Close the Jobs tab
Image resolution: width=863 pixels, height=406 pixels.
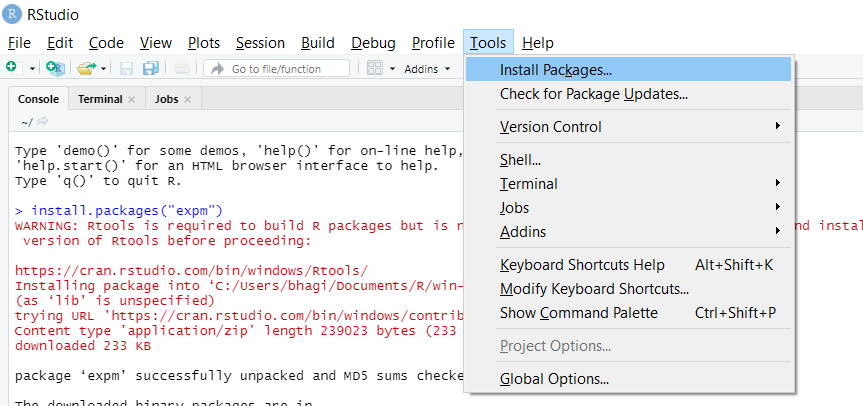187,99
